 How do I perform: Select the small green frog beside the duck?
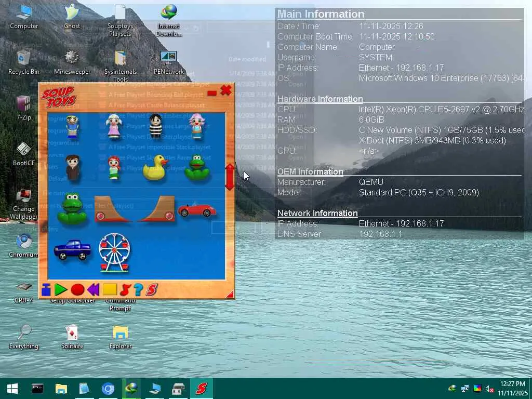click(x=197, y=167)
